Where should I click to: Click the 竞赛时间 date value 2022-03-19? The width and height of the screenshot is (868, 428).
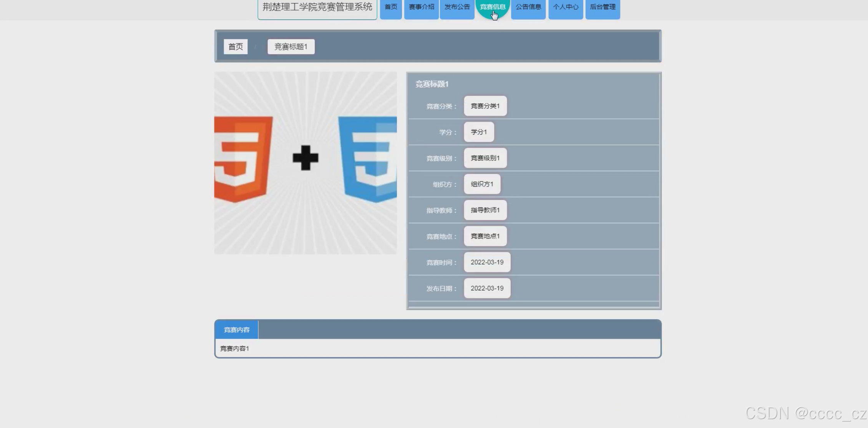coord(487,262)
